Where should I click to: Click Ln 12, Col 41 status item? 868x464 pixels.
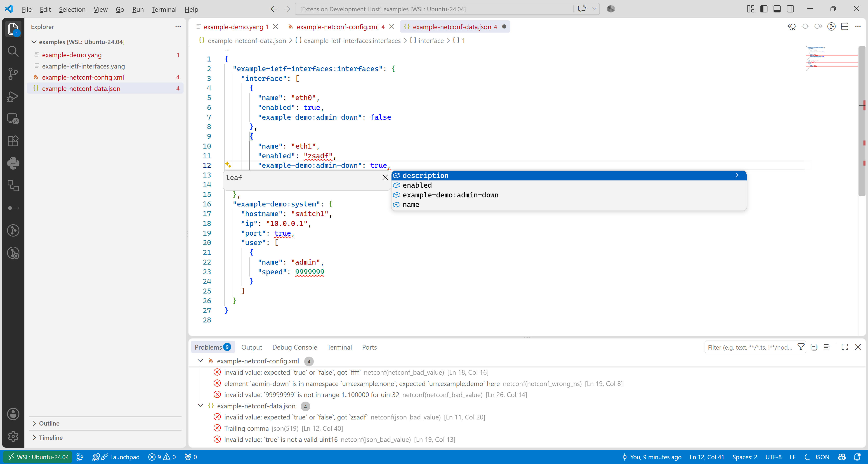tap(707, 457)
